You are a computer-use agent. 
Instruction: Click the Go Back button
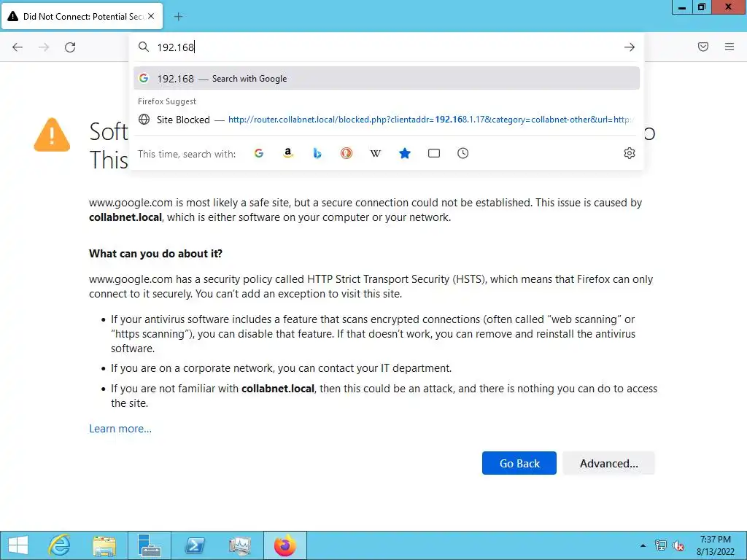pyautogui.click(x=519, y=463)
